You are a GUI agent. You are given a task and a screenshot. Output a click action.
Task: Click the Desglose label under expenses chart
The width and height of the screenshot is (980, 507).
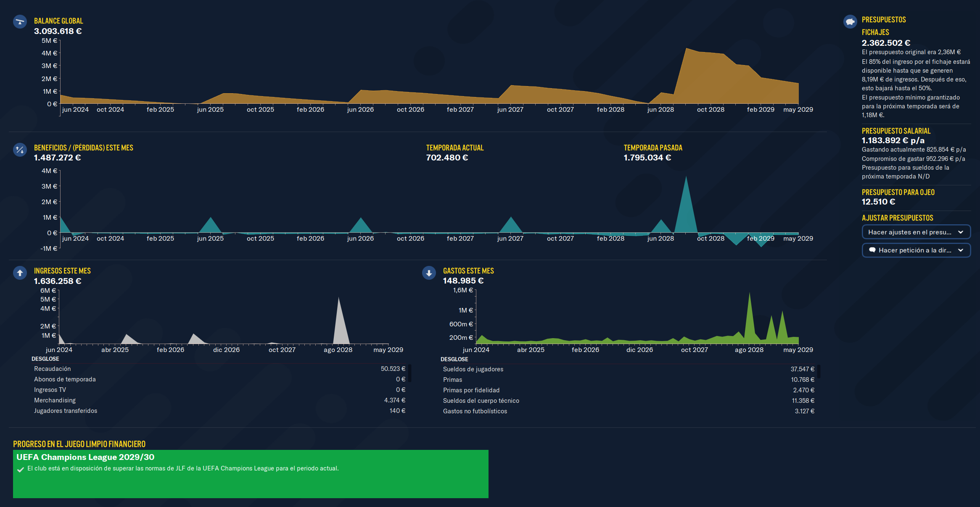(x=454, y=359)
